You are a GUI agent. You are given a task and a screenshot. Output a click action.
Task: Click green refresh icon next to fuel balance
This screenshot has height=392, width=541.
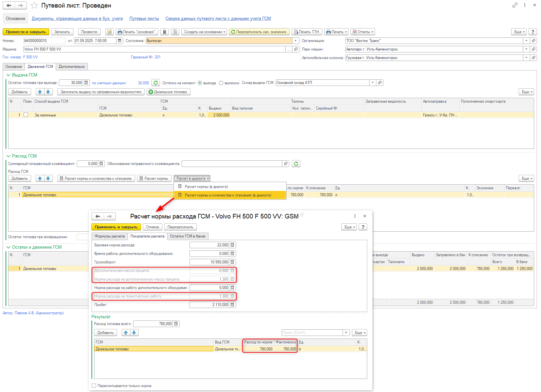click(156, 83)
